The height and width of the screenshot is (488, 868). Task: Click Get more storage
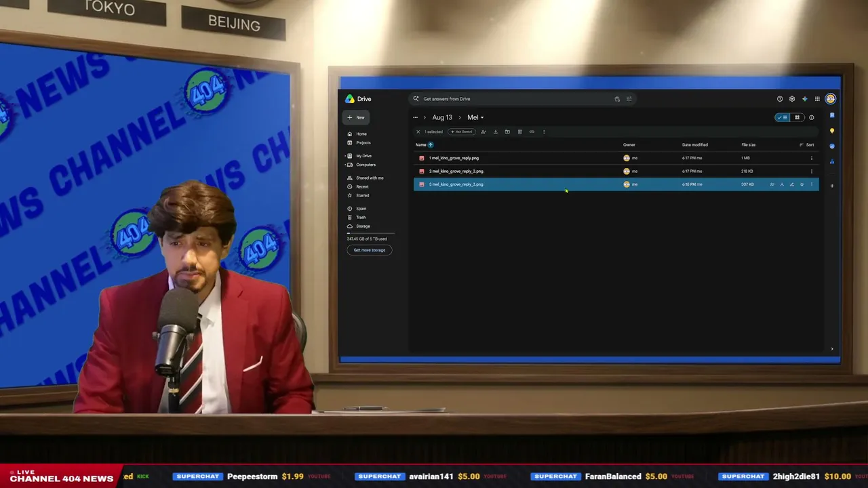click(x=370, y=250)
